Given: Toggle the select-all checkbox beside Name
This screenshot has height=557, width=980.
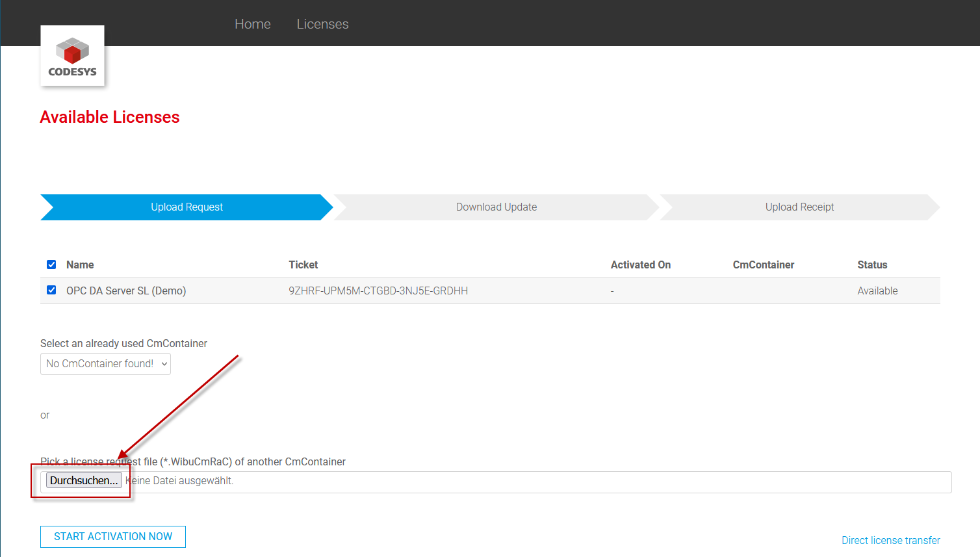Looking at the screenshot, I should pyautogui.click(x=51, y=265).
